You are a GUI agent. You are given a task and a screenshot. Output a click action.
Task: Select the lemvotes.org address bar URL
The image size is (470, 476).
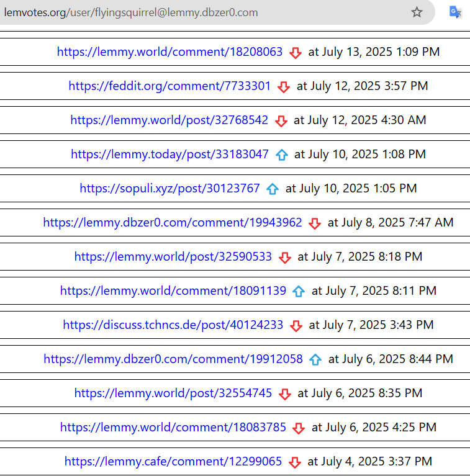click(131, 12)
